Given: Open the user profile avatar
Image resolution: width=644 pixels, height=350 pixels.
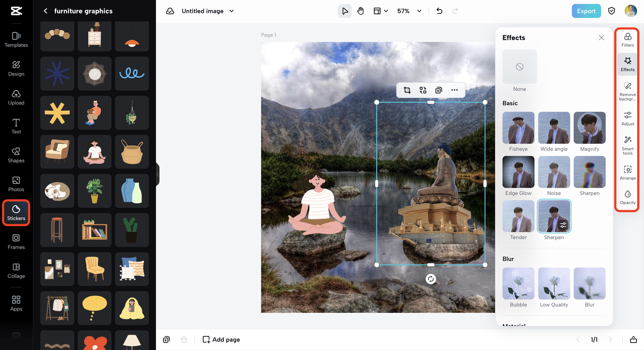Looking at the screenshot, I should 630,11.
